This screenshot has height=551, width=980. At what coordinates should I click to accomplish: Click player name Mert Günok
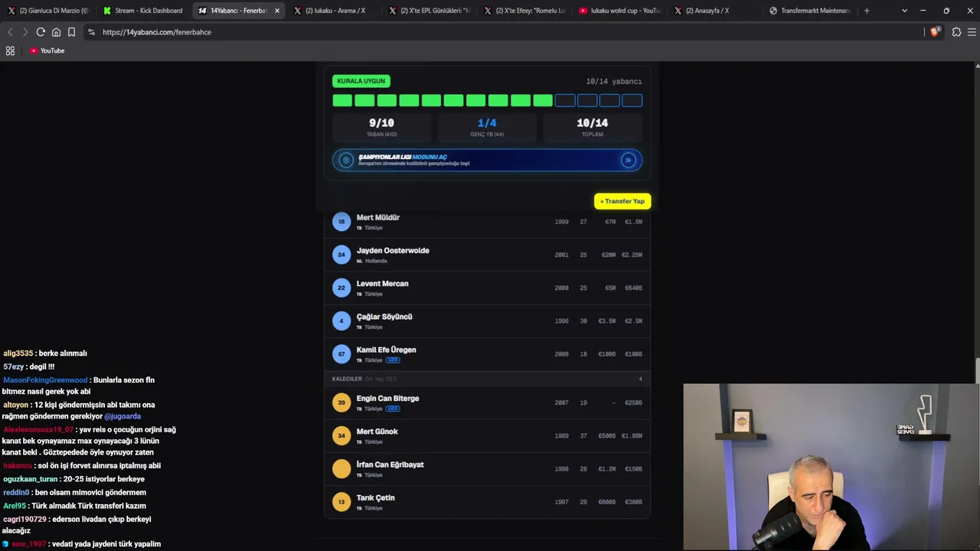[x=377, y=432]
